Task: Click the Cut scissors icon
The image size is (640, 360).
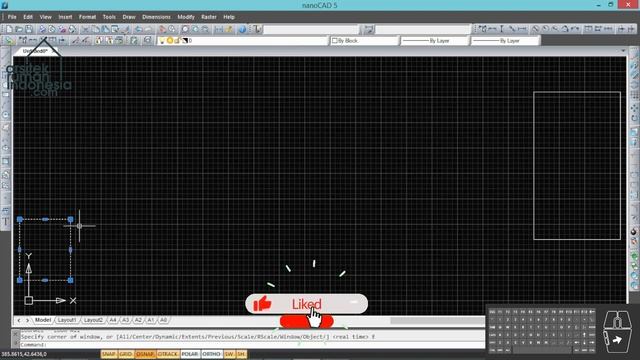Action: click(x=85, y=29)
